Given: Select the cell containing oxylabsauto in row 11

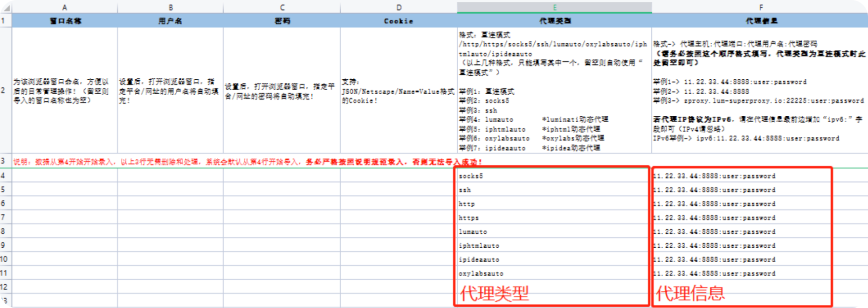Looking at the screenshot, I should coord(554,273).
